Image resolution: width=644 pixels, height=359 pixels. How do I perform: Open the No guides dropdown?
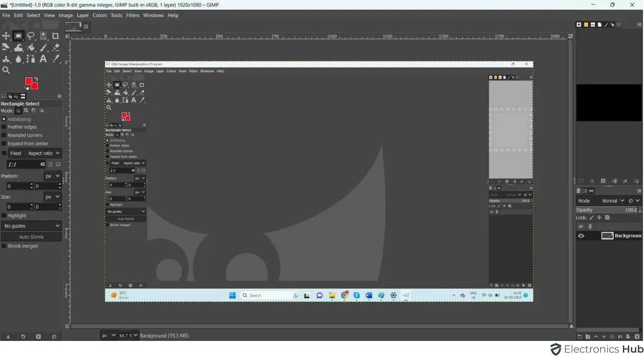31,226
